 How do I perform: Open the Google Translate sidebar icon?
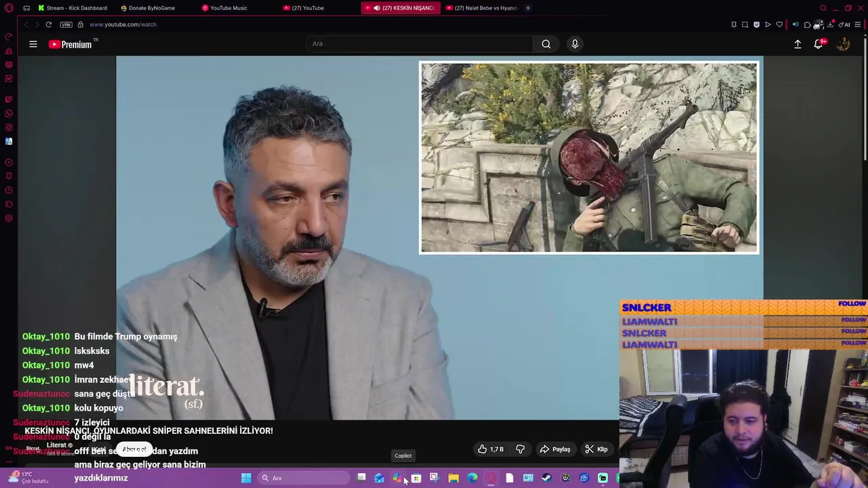(x=9, y=142)
